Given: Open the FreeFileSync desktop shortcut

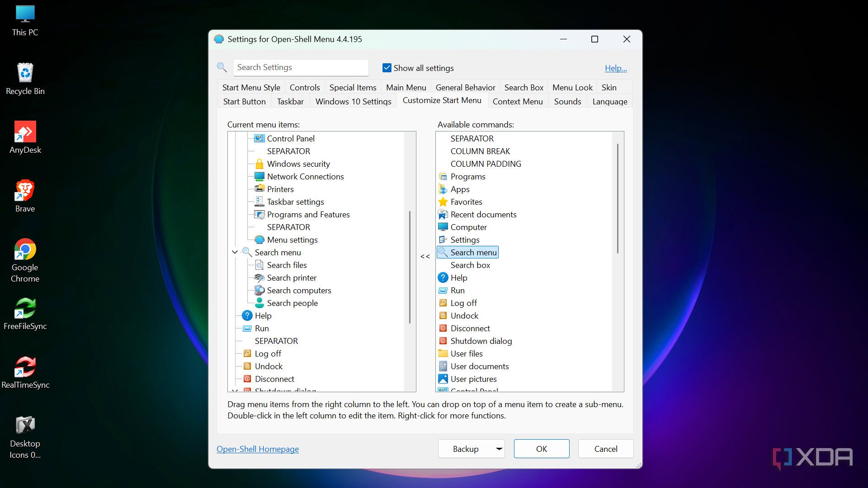Looking at the screenshot, I should point(25,314).
